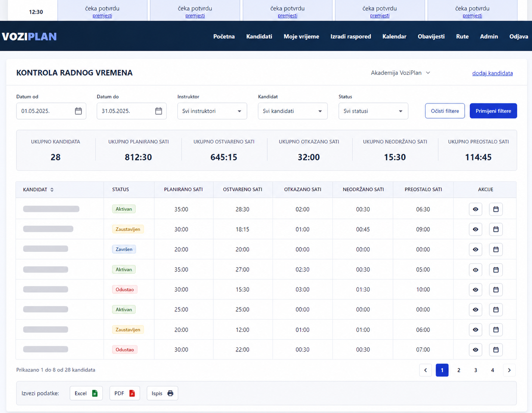Image resolution: width=532 pixels, height=413 pixels.
Task: Open Kalendar from the top menu
Action: click(x=394, y=36)
